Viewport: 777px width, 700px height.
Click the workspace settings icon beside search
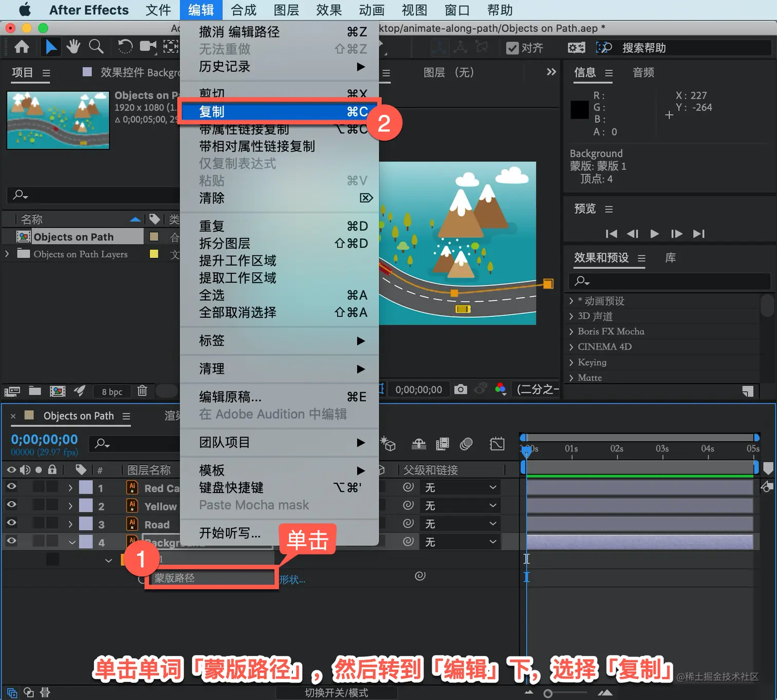click(576, 48)
